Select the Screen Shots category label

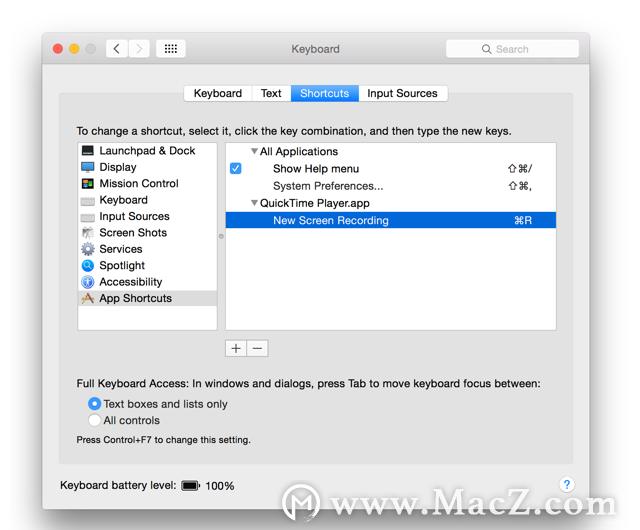133,232
